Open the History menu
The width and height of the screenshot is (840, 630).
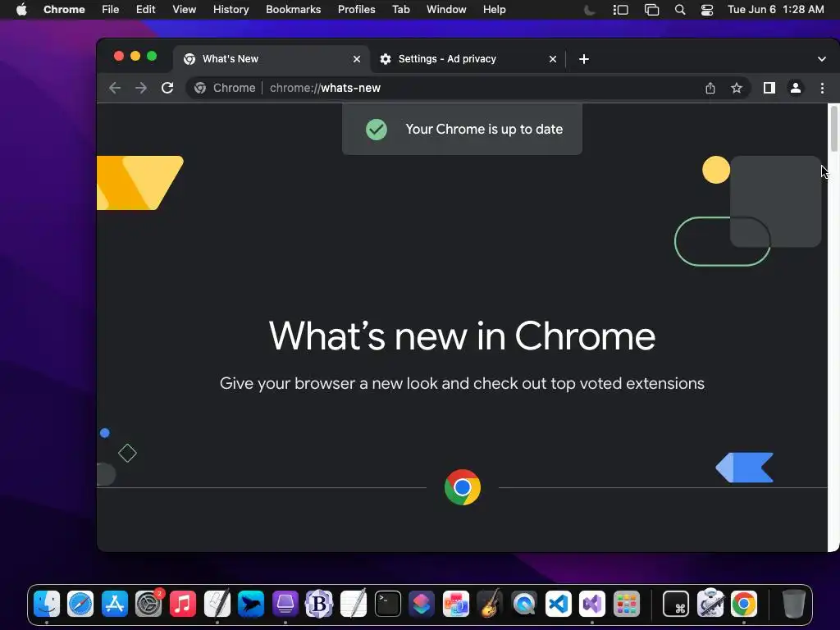click(231, 10)
